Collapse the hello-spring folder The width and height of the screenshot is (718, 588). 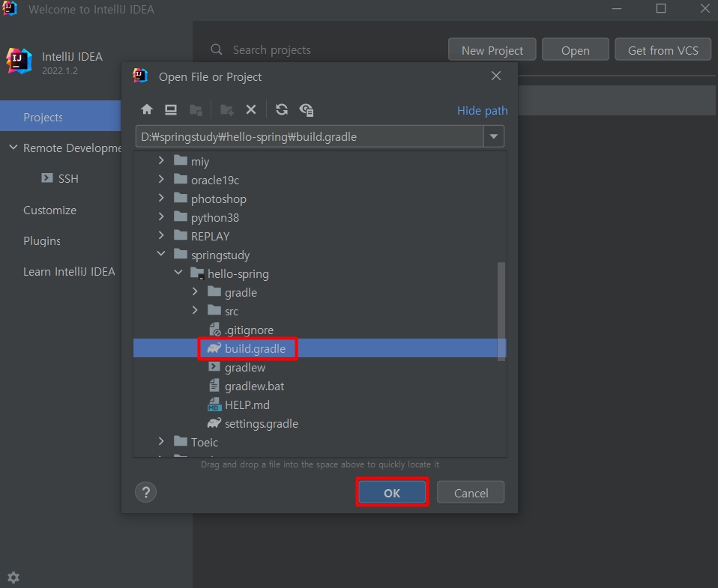point(178,272)
